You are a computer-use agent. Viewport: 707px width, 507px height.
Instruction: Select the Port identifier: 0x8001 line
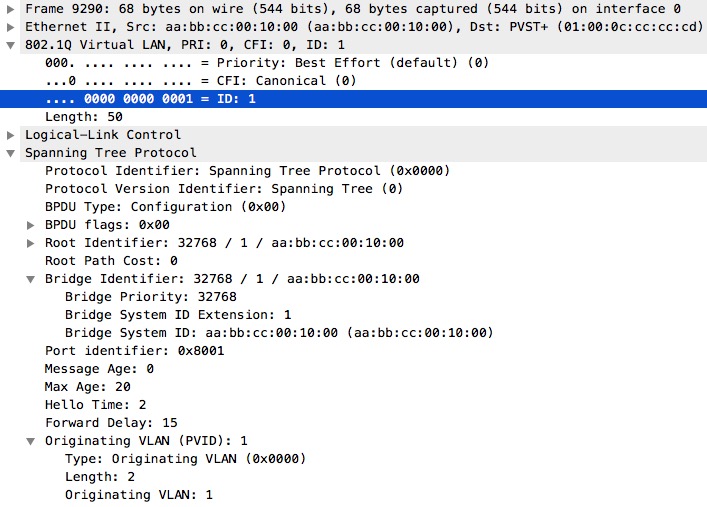point(134,351)
